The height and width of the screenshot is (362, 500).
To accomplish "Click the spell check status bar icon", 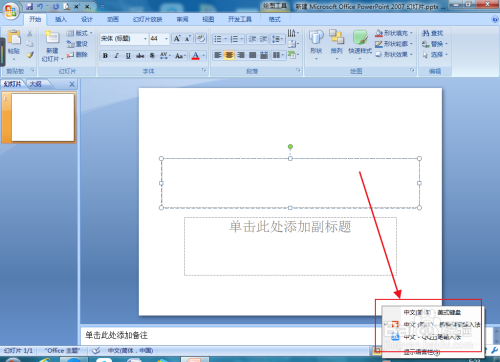I will click(96, 350).
